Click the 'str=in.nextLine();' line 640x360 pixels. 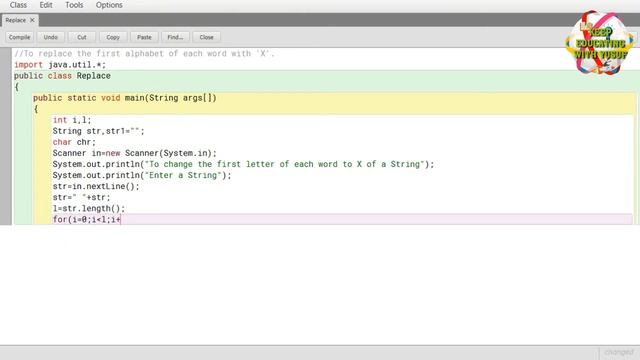96,186
